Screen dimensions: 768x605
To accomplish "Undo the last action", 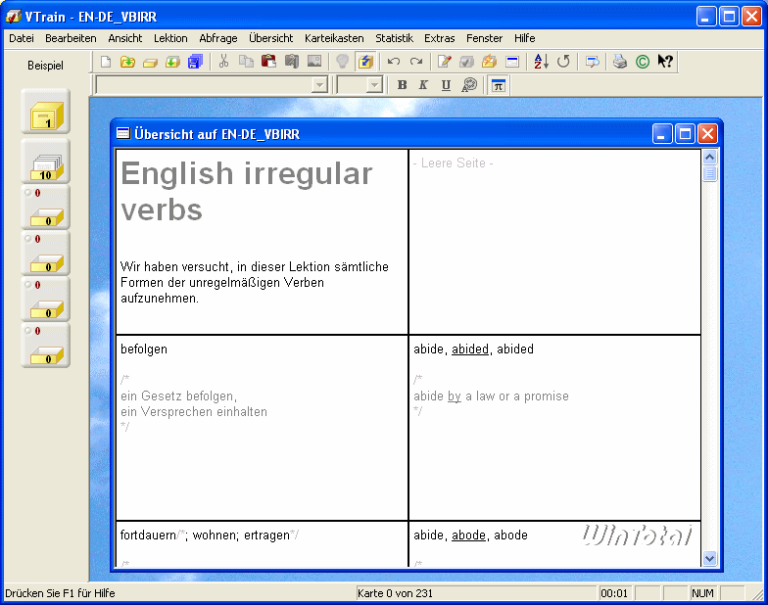I will pos(394,62).
